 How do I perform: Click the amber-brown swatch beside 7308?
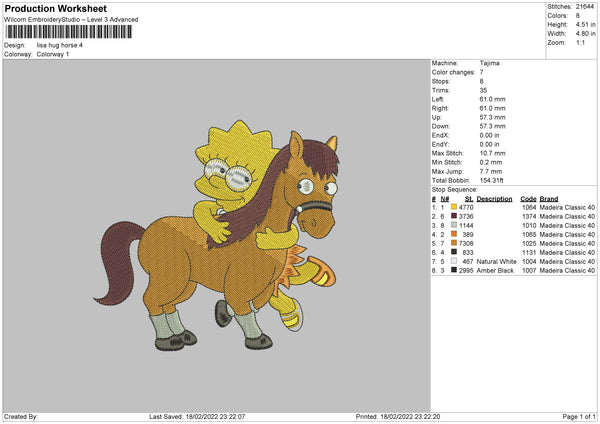(454, 243)
